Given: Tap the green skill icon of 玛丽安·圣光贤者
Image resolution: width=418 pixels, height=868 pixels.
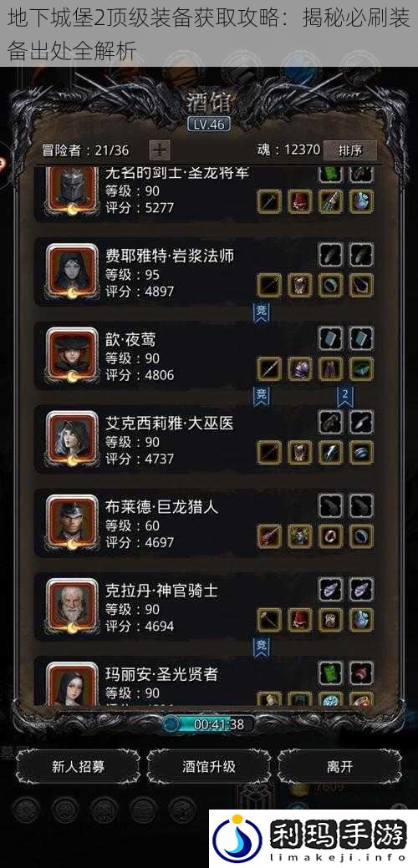Looking at the screenshot, I should pyautogui.click(x=330, y=672).
